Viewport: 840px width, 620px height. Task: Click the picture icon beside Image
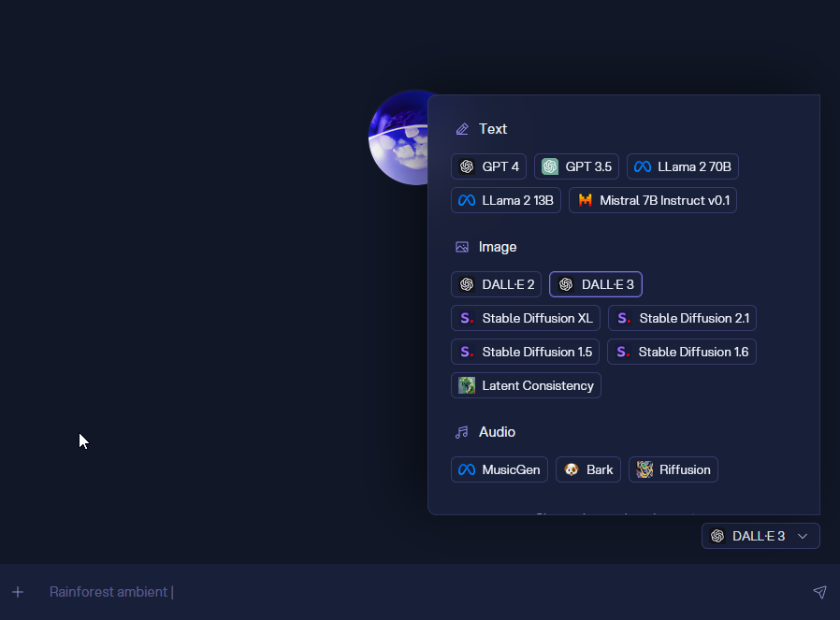coord(462,247)
